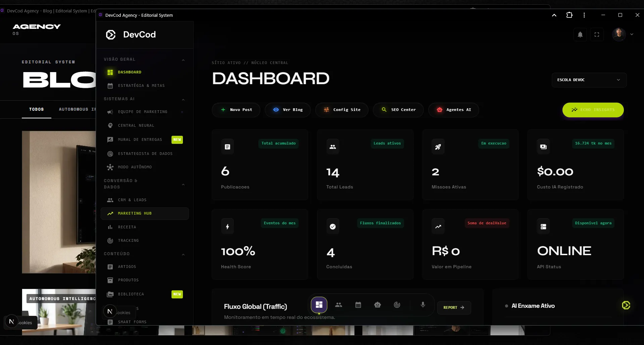Viewport: 644px width, 345px height.
Task: Click the Biblioteca gallery icon
Action: (x=110, y=294)
